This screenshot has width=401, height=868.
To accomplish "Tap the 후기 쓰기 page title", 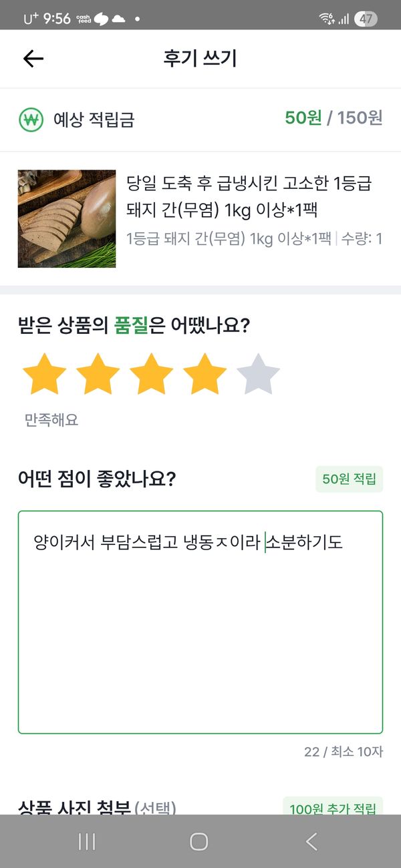I will (x=200, y=59).
